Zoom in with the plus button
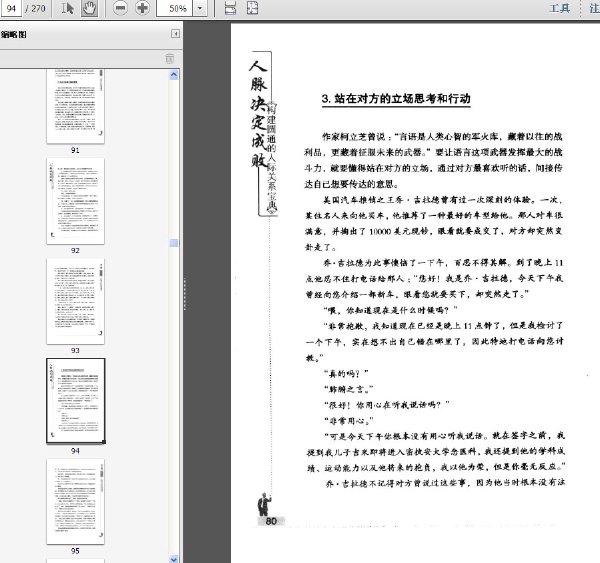Screen dimensions: 600x563 click(x=142, y=8)
